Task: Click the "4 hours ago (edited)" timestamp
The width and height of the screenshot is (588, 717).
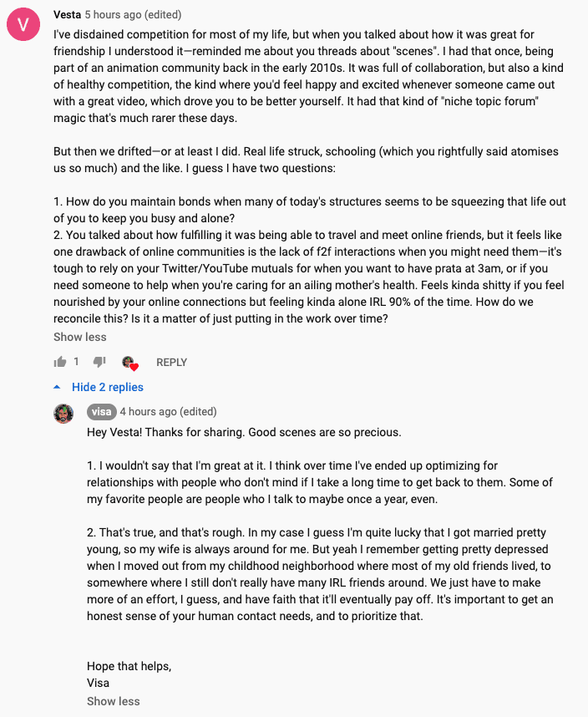Action: pos(168,412)
